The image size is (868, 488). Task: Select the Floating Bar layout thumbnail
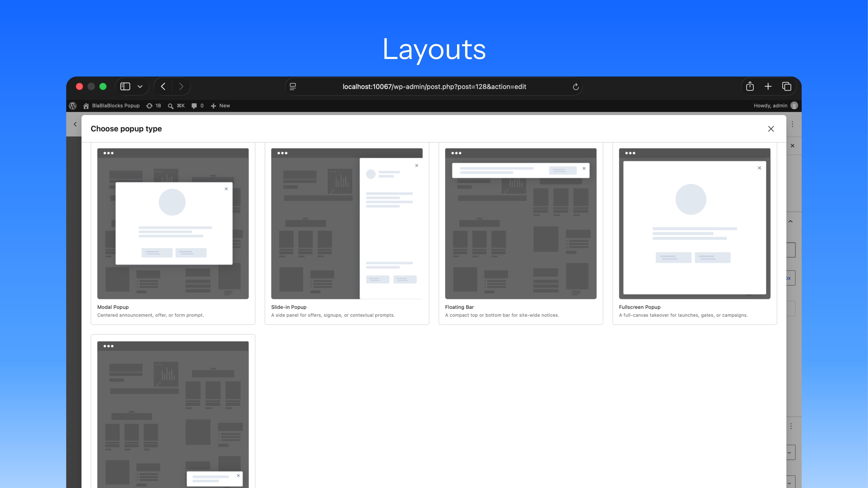[x=521, y=224]
